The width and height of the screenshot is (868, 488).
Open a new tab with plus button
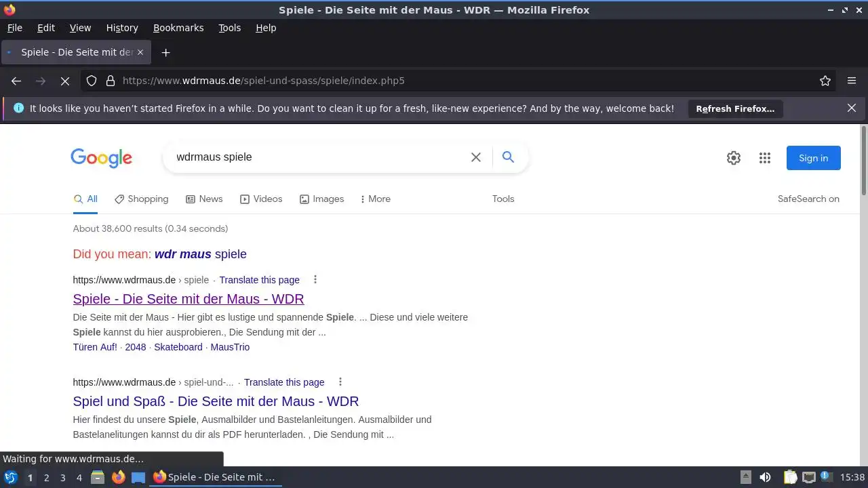165,52
